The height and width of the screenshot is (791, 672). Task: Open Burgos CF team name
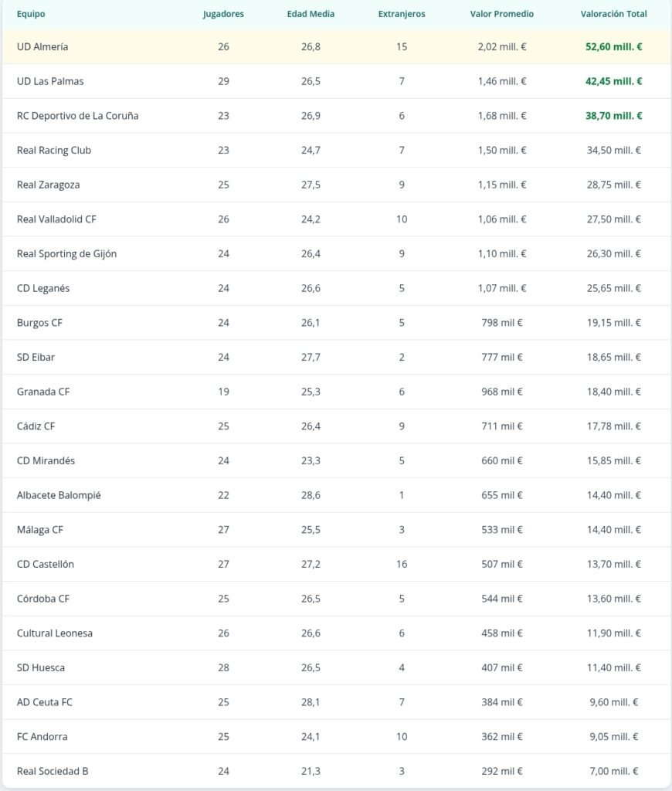pyautogui.click(x=39, y=323)
